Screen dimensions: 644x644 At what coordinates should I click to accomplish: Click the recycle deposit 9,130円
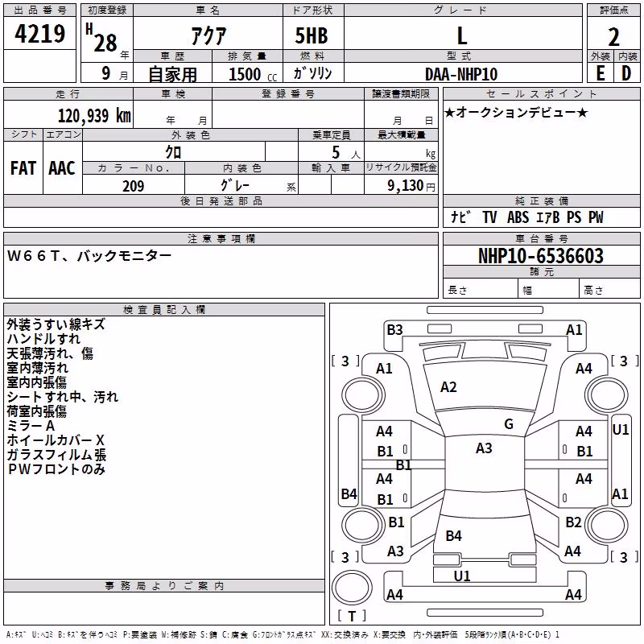pos(411,186)
